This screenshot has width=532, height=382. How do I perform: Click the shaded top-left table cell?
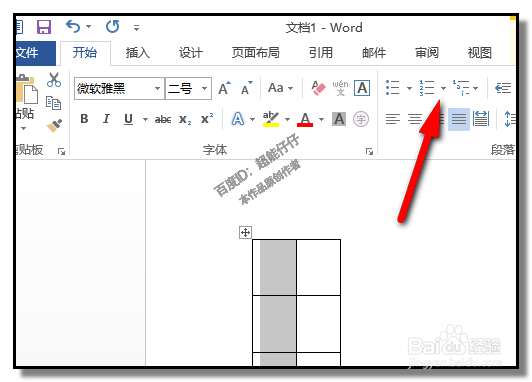click(274, 267)
